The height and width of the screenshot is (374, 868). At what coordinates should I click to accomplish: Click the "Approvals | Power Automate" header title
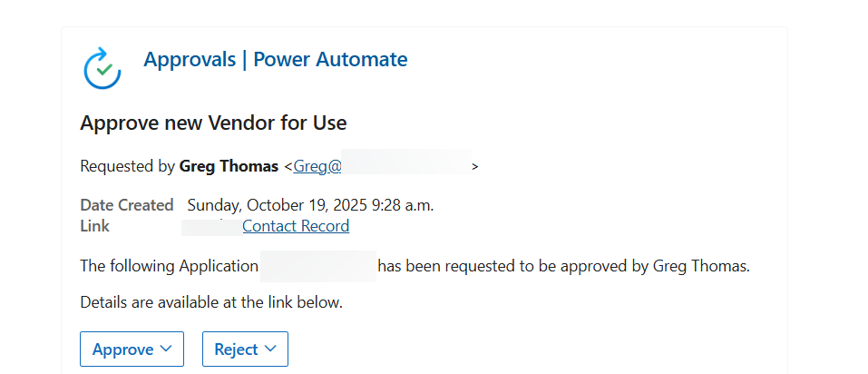(275, 60)
